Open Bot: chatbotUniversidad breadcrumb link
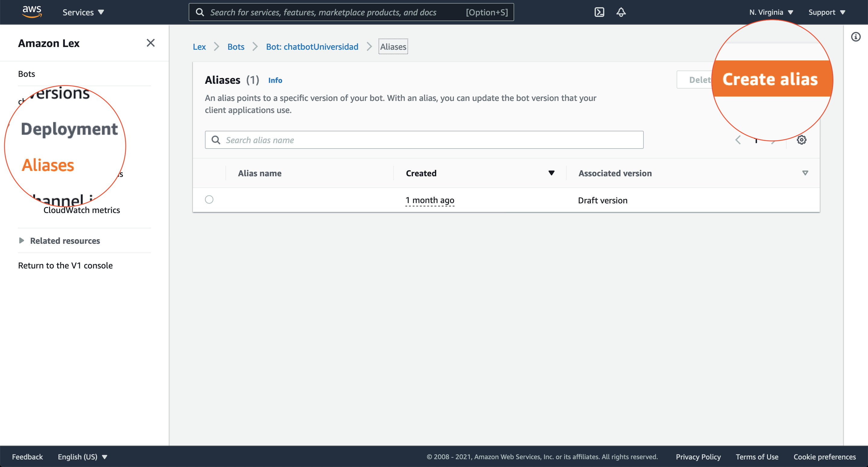 [x=312, y=46]
